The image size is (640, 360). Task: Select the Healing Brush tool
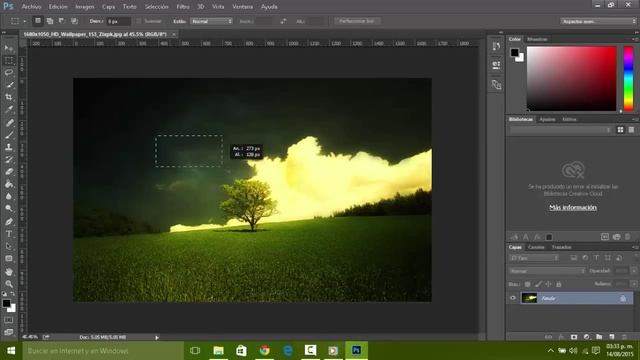click(x=9, y=122)
